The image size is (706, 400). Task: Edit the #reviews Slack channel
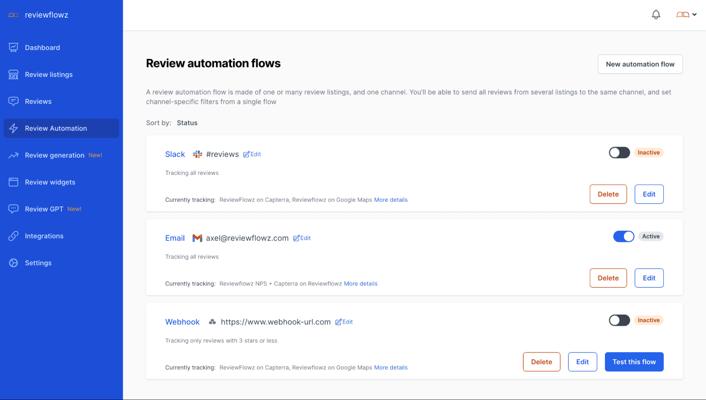(x=252, y=155)
